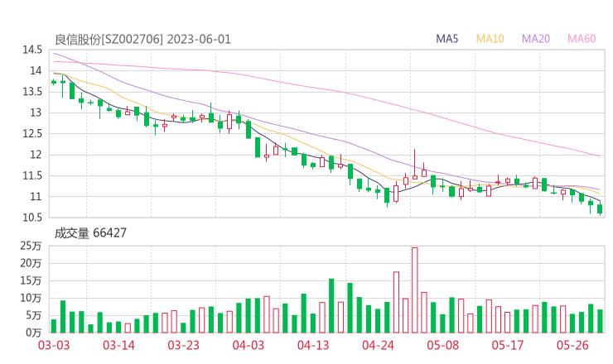The width and height of the screenshot is (613, 364).
Task: Click the 15万 volume axis label
Action: click(31, 280)
